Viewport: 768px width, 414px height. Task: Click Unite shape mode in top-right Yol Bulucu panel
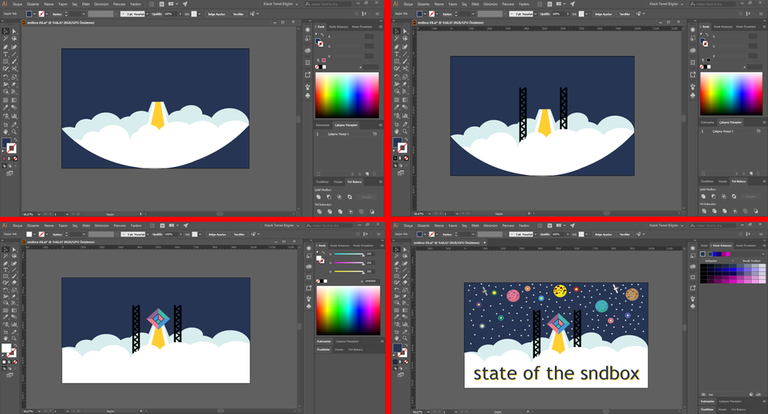click(703, 196)
